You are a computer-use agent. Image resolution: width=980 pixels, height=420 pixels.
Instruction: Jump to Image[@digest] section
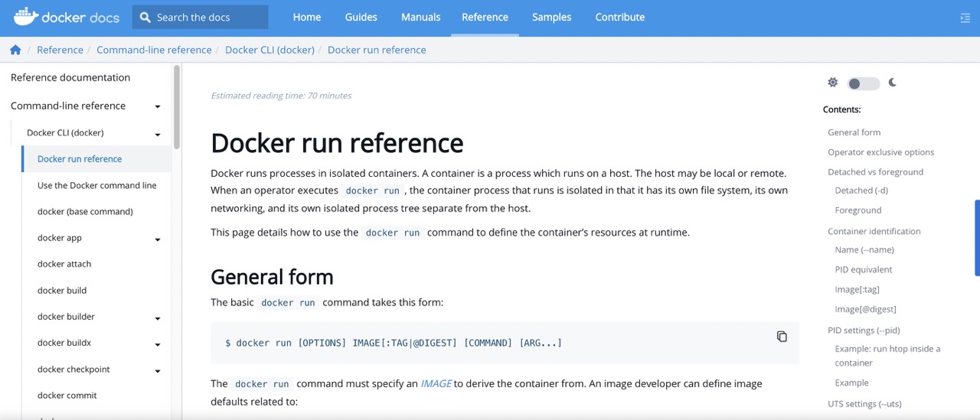tap(866, 309)
